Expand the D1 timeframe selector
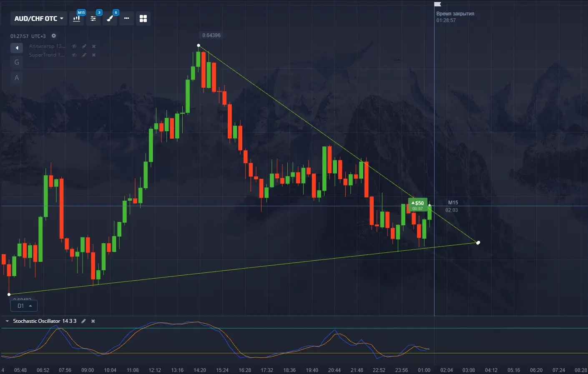 [x=24, y=306]
